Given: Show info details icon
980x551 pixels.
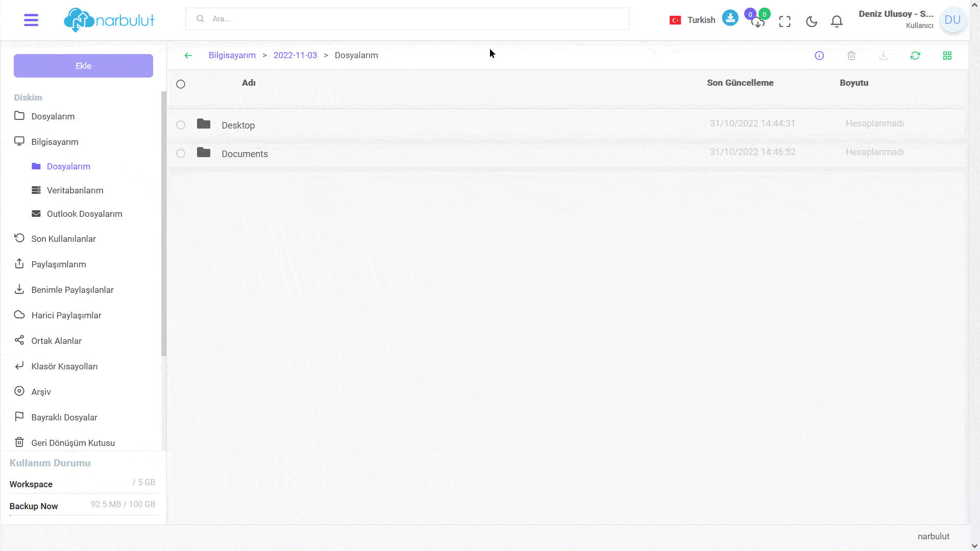Looking at the screenshot, I should pos(819,56).
